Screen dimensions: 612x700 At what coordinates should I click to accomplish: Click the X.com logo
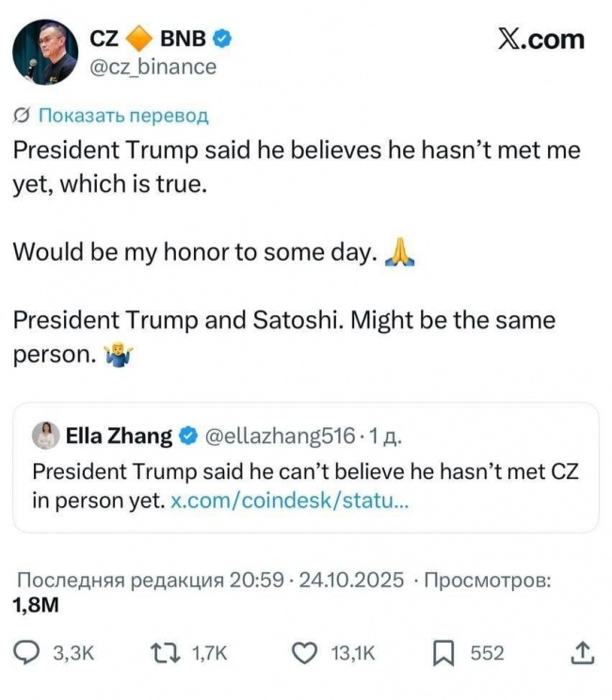540,39
